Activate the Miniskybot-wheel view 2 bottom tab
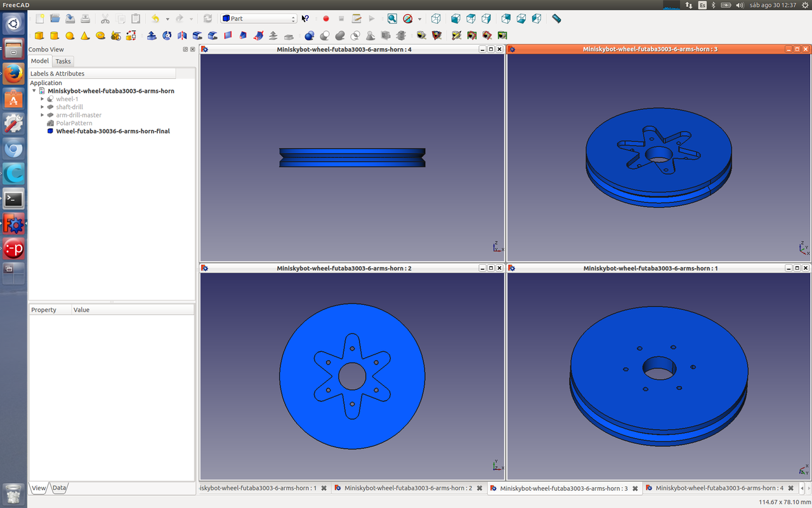812x508 pixels. point(407,488)
